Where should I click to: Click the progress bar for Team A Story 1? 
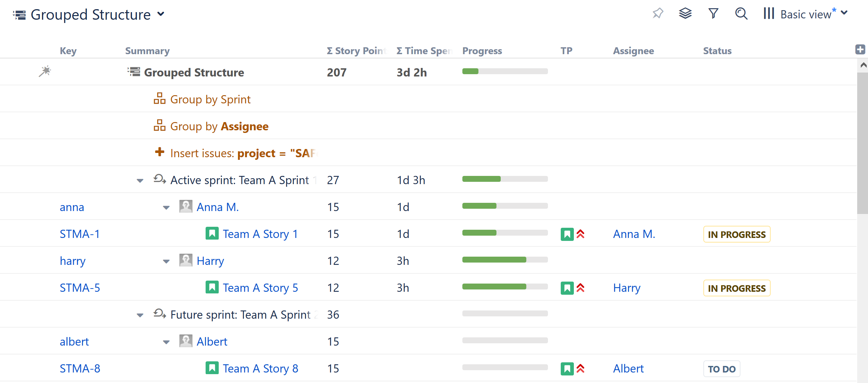505,233
